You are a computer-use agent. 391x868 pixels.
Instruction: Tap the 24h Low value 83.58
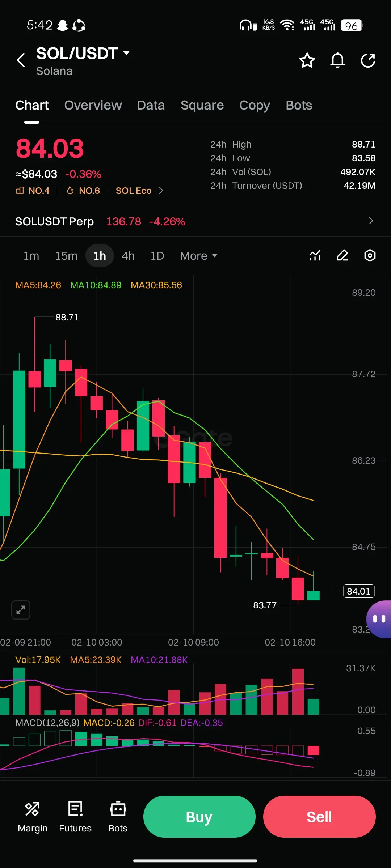coord(363,158)
